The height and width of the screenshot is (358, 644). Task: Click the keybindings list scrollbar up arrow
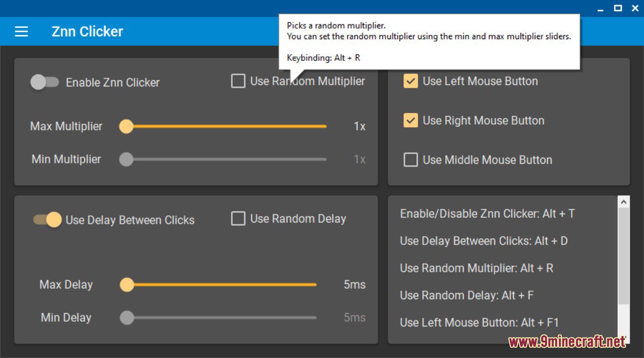(x=623, y=202)
